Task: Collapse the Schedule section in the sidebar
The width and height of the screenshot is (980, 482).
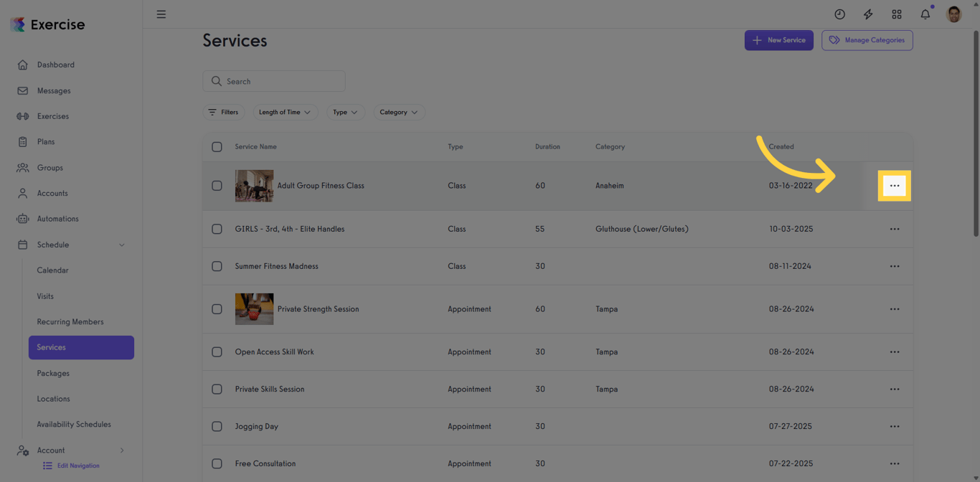Action: 121,245
